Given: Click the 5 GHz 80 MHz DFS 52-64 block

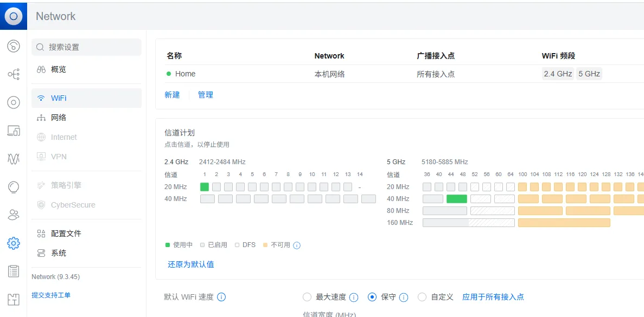Looking at the screenshot, I should 493,211.
